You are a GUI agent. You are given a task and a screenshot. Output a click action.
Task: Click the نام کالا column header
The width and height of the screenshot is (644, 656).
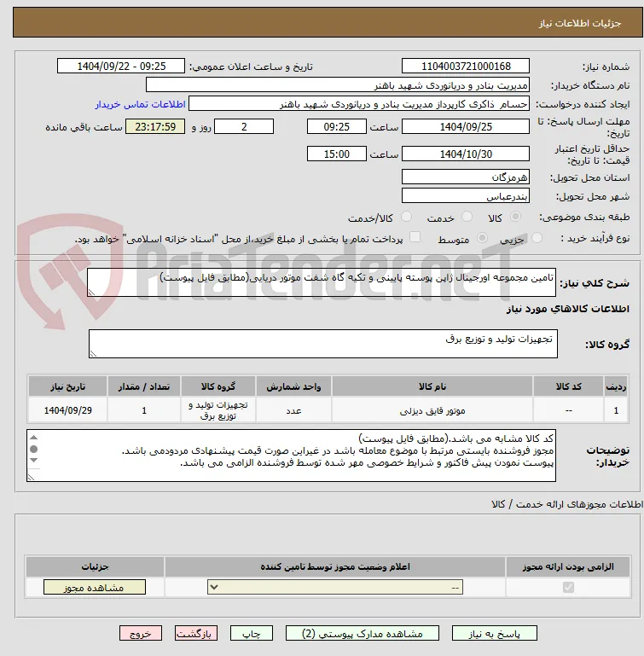pyautogui.click(x=432, y=386)
